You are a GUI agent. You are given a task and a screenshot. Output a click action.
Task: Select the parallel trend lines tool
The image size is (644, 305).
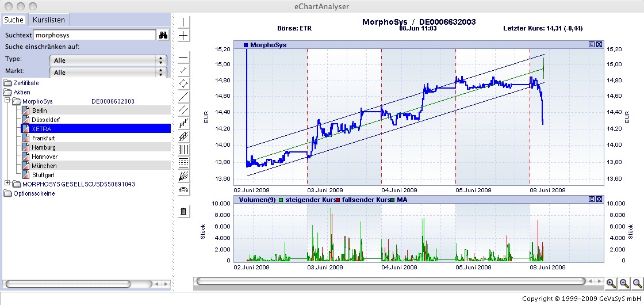pyautogui.click(x=183, y=110)
